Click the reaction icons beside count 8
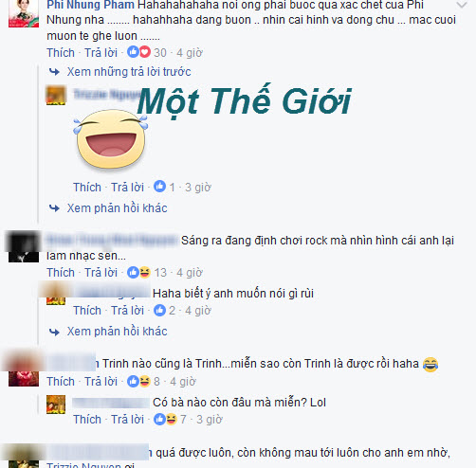476x468 pixels. coord(138,381)
